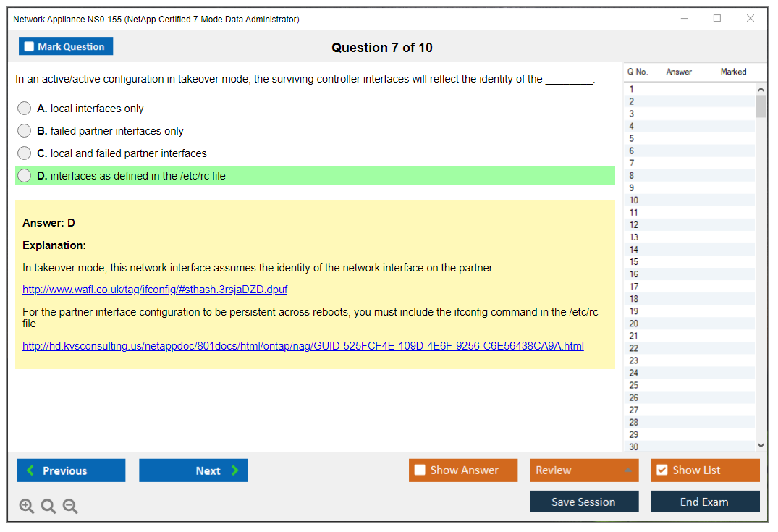Select question 15 in the list

tap(634, 262)
